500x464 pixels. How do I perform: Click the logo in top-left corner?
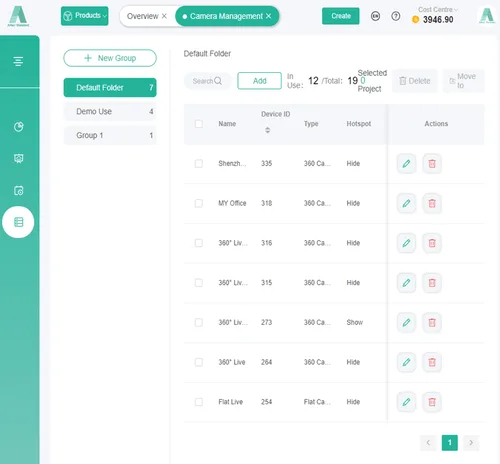tap(18, 16)
